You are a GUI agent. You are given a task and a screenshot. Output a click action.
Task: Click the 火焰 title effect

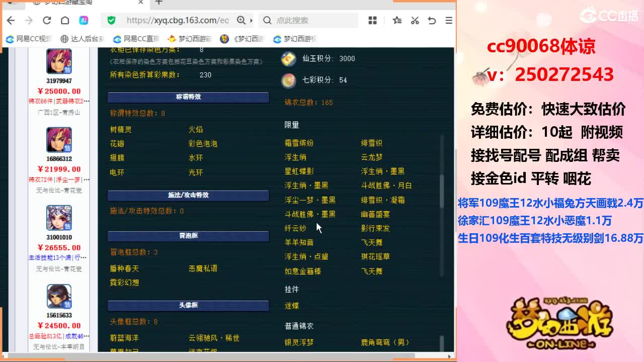pyautogui.click(x=196, y=130)
